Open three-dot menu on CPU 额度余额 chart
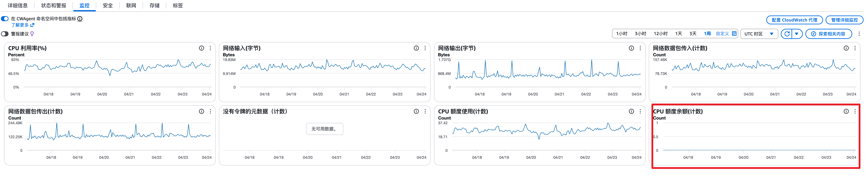 (x=855, y=111)
